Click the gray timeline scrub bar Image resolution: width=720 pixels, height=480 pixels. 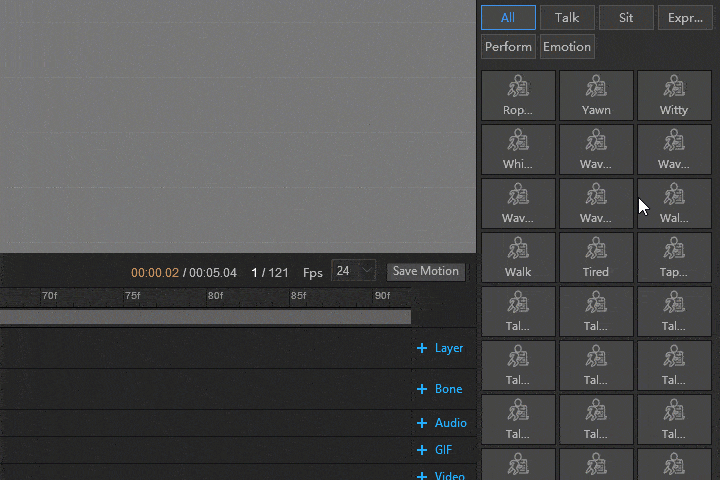pyautogui.click(x=205, y=317)
